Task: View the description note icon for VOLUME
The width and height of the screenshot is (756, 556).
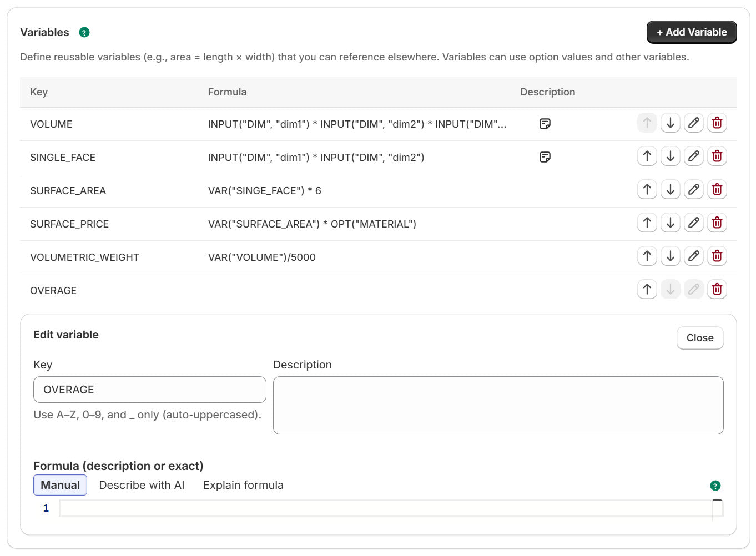Action: [545, 124]
